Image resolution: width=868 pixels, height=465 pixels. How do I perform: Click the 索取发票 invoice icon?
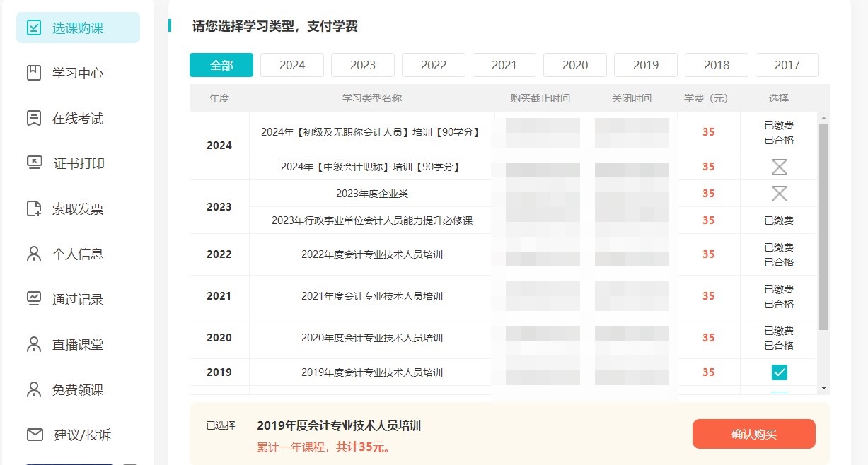pyautogui.click(x=34, y=208)
